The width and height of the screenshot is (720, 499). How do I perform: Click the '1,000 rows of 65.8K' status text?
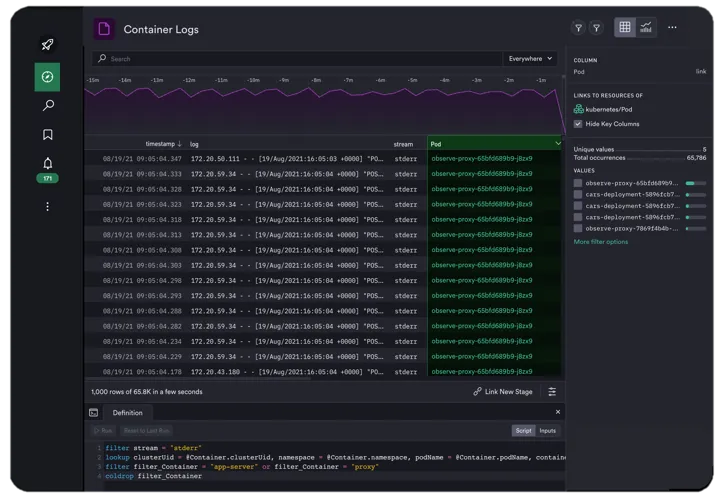[x=146, y=392]
